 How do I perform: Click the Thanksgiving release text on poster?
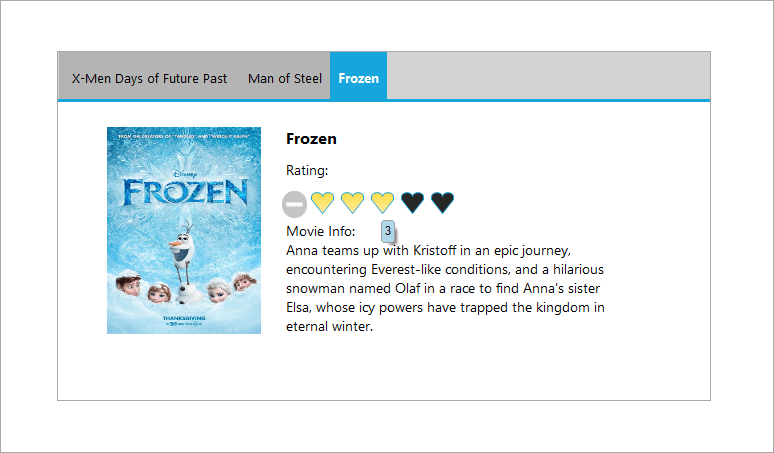[x=184, y=318]
